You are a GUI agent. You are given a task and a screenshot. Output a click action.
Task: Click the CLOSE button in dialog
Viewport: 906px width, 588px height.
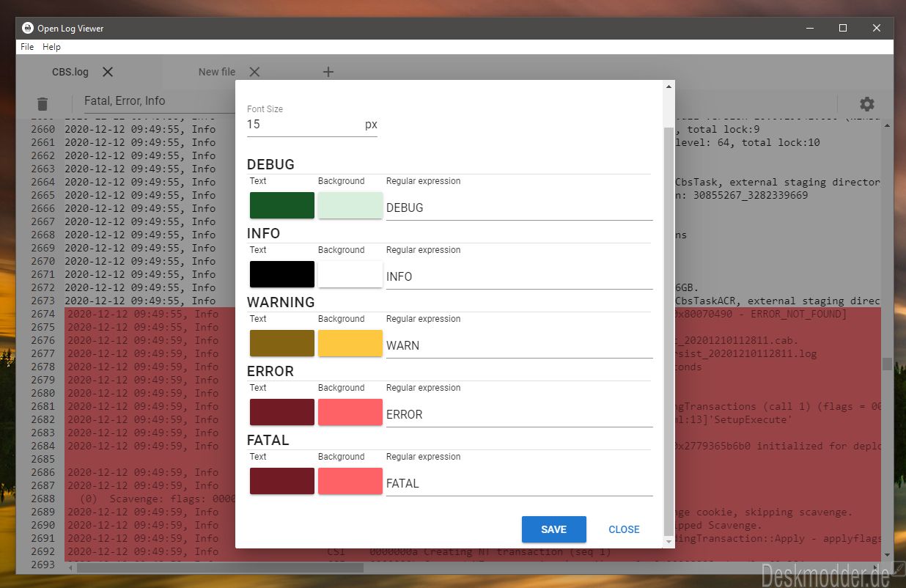[x=624, y=529]
